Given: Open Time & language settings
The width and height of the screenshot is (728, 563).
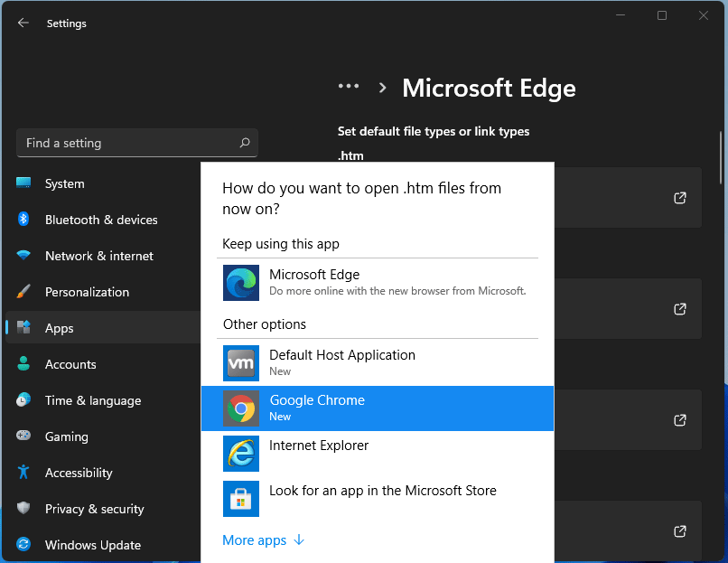Looking at the screenshot, I should click(103, 400).
